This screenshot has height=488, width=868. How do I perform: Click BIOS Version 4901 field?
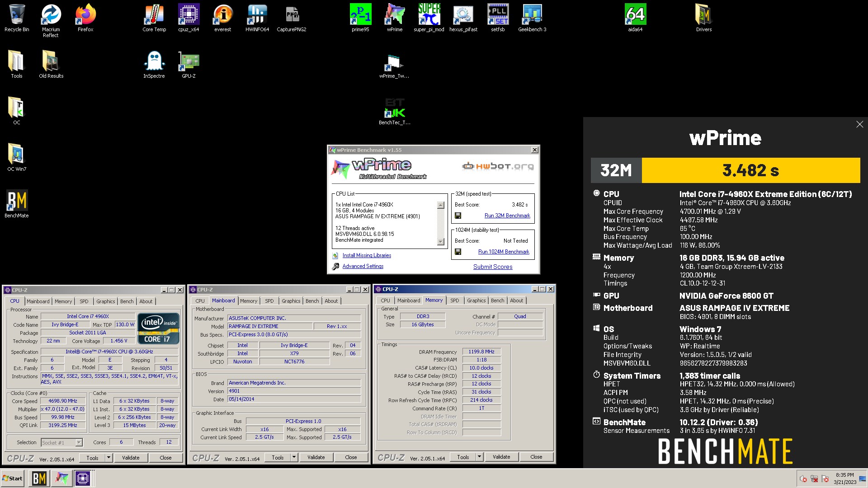294,391
